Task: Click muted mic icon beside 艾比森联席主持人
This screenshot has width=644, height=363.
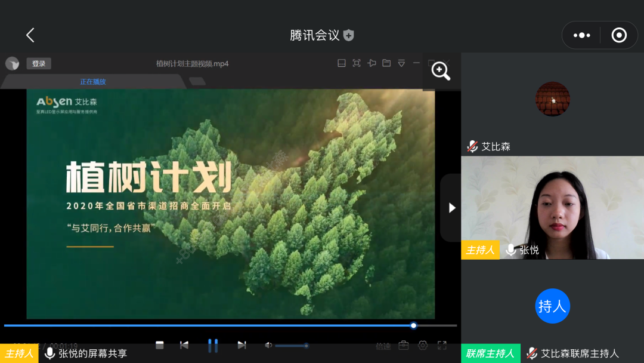Action: coord(532,353)
